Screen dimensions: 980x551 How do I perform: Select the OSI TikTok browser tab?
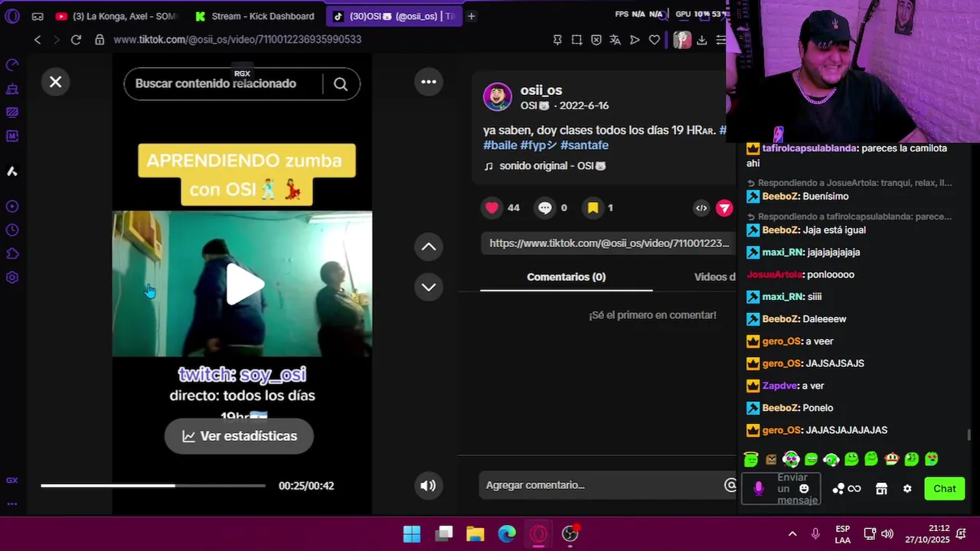click(x=394, y=16)
